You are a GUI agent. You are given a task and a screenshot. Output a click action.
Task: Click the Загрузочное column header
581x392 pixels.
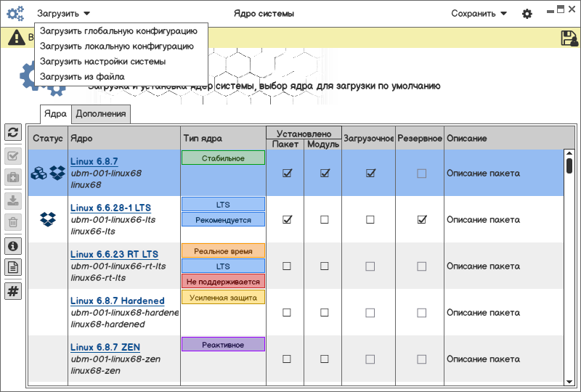[x=369, y=138]
